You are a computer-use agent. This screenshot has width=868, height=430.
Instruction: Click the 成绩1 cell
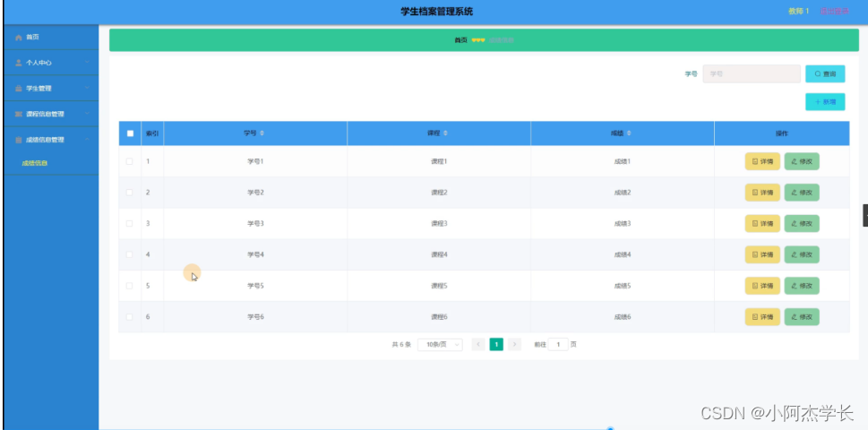click(623, 161)
